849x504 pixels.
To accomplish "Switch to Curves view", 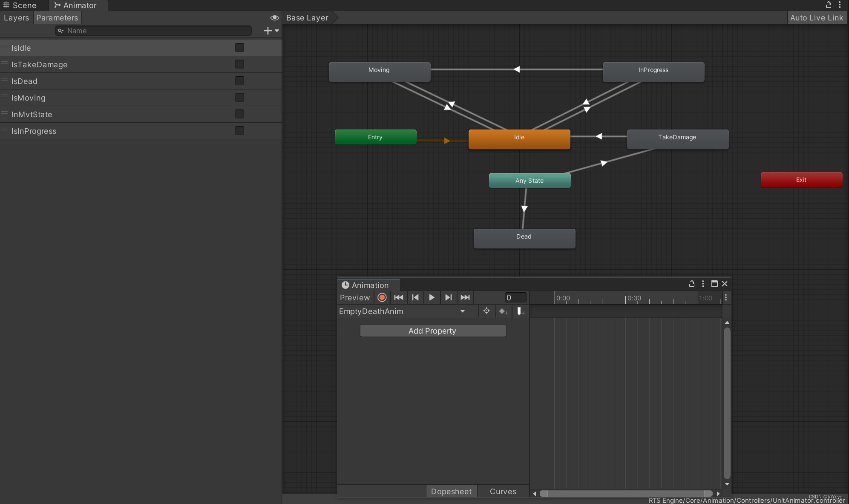I will 503,491.
